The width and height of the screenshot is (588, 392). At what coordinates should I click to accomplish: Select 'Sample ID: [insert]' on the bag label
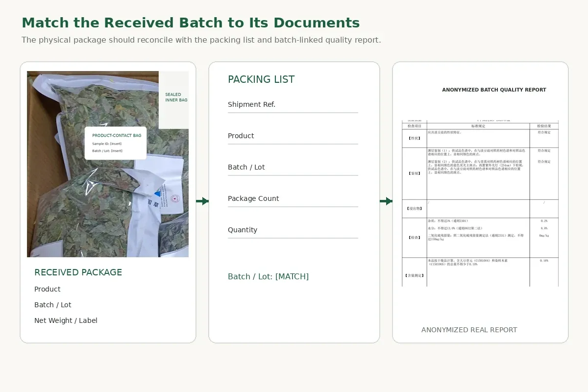[x=107, y=144]
